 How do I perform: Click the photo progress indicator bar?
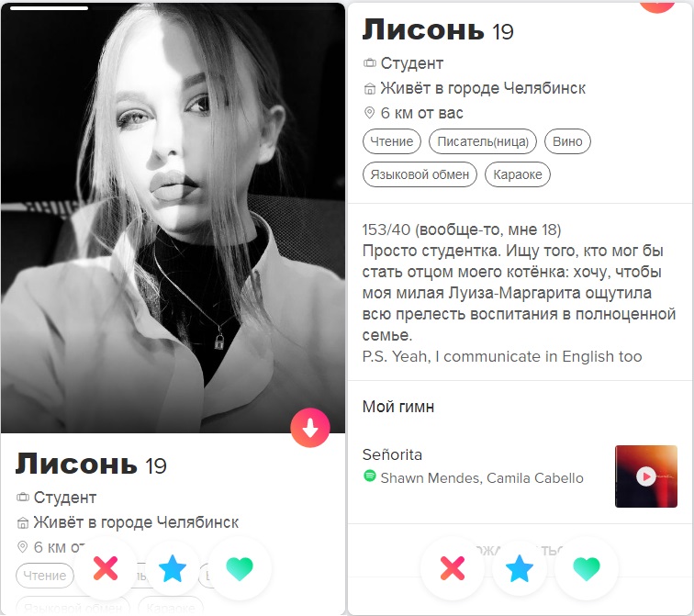[49, 8]
